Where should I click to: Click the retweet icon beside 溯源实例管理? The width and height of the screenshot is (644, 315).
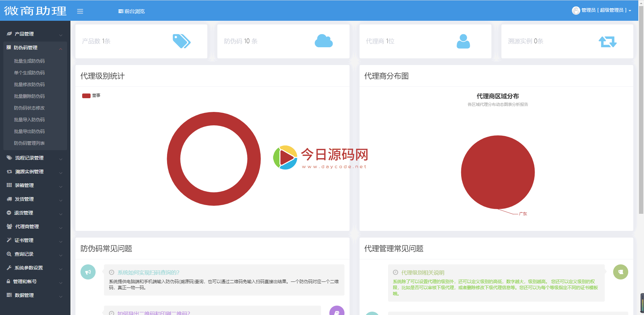tap(9, 172)
